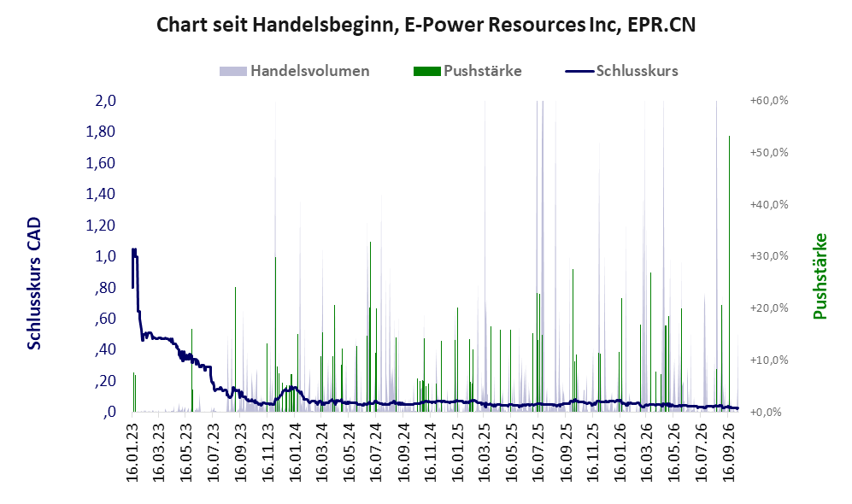The width and height of the screenshot is (852, 504).
Task: Click the ,40 left axis value
Action: pos(105,349)
